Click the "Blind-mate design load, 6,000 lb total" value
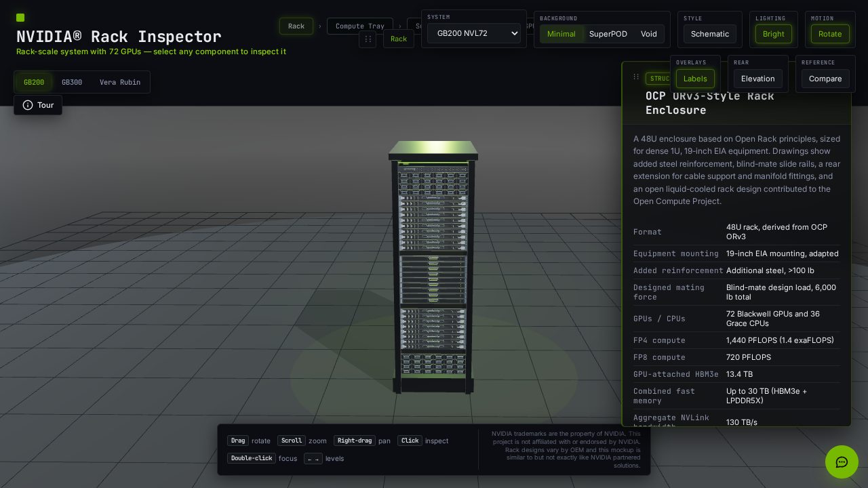 [781, 292]
